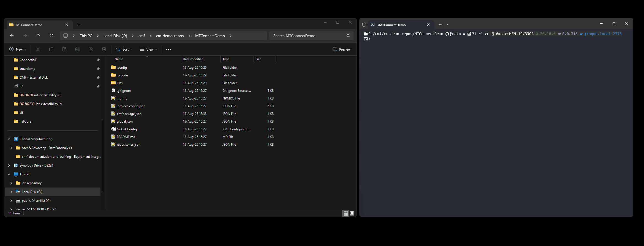Open terminal profile dropdown chevron
This screenshot has height=246, width=644.
coord(448,25)
